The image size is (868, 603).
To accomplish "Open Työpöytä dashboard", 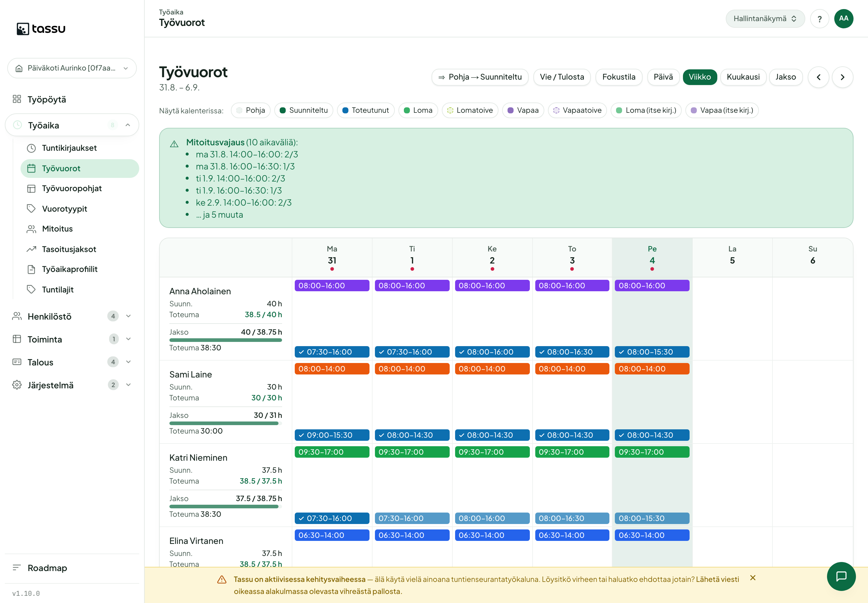I will coord(72,99).
